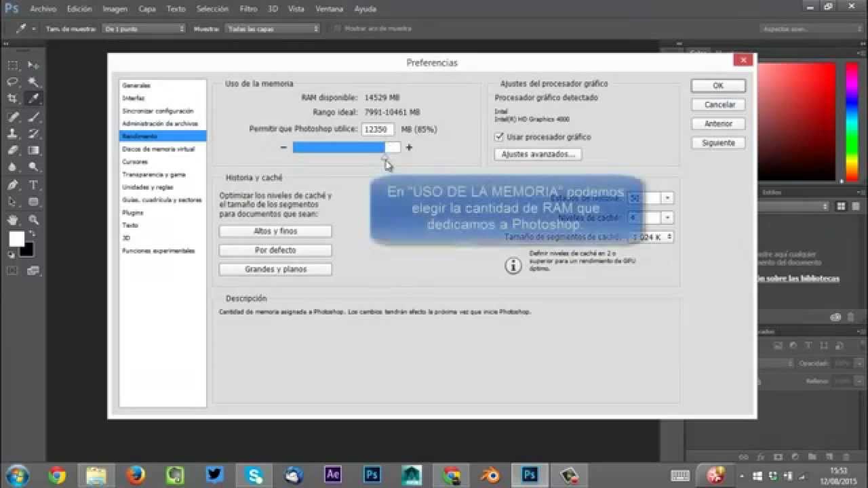Select the Lasso tool
Viewport: 868px width, 488px height.
[x=13, y=82]
